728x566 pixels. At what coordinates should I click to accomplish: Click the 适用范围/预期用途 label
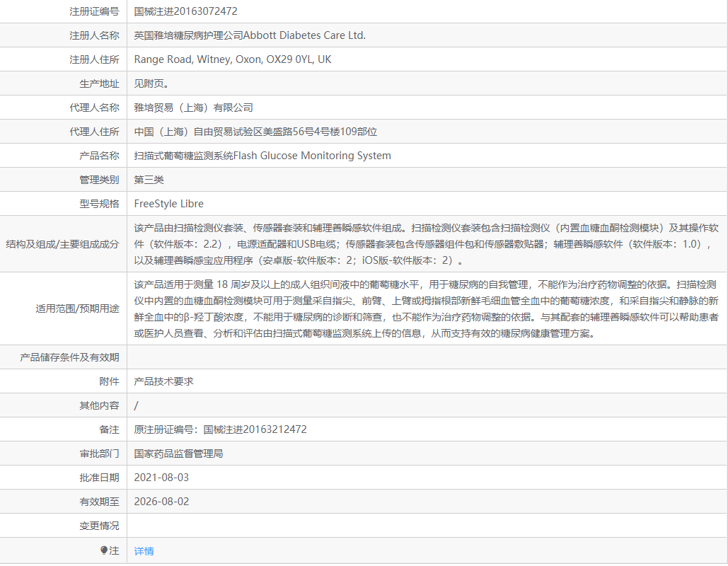[78, 308]
